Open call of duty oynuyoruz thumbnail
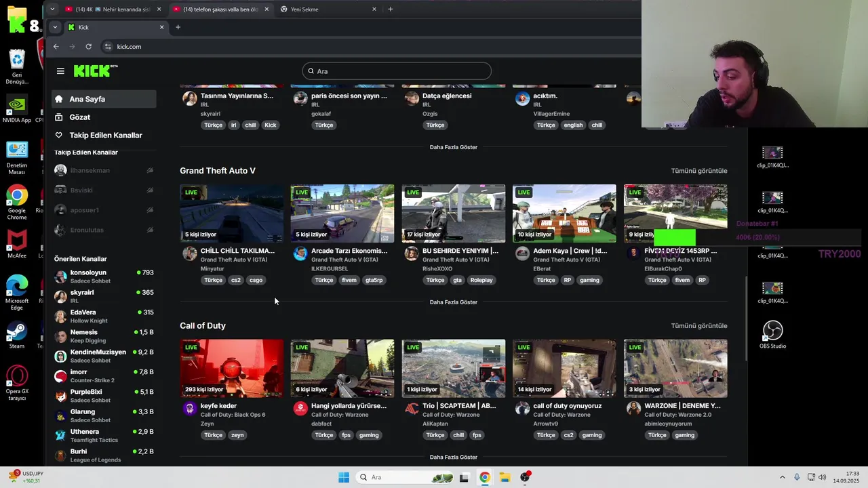Image resolution: width=868 pixels, height=488 pixels. [x=564, y=369]
